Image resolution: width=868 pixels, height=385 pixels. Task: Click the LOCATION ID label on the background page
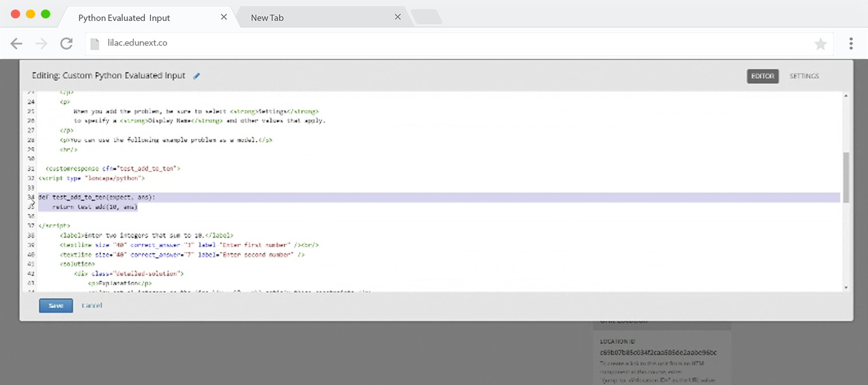618,342
